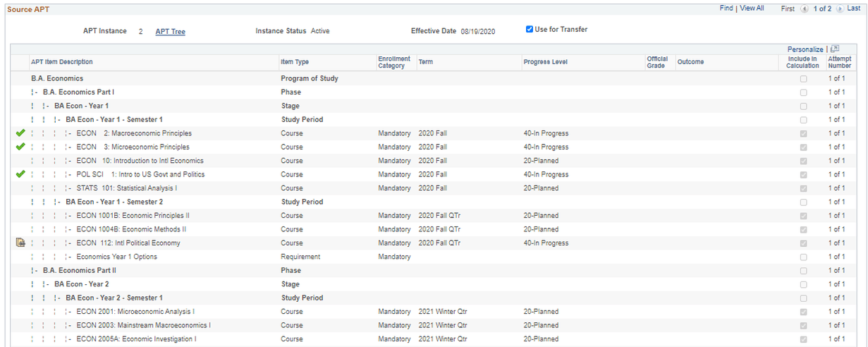Click the Requirement item type cell
The width and height of the screenshot is (868, 347).
[300, 257]
